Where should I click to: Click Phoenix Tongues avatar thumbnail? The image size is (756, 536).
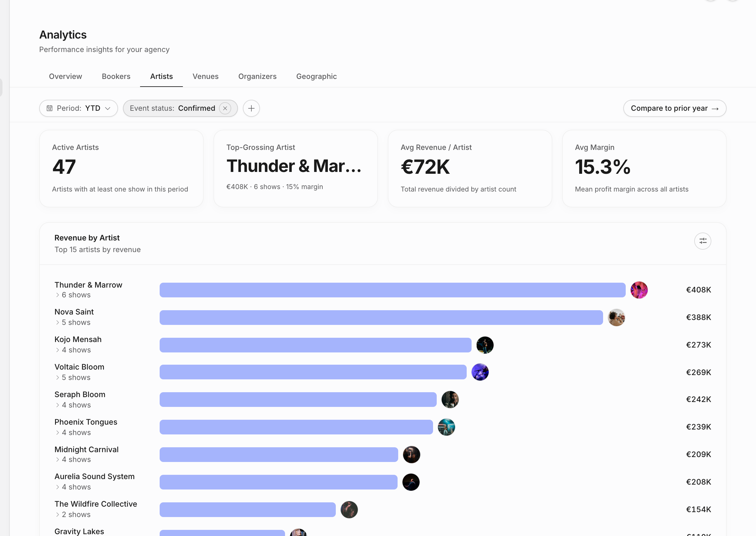[446, 427]
